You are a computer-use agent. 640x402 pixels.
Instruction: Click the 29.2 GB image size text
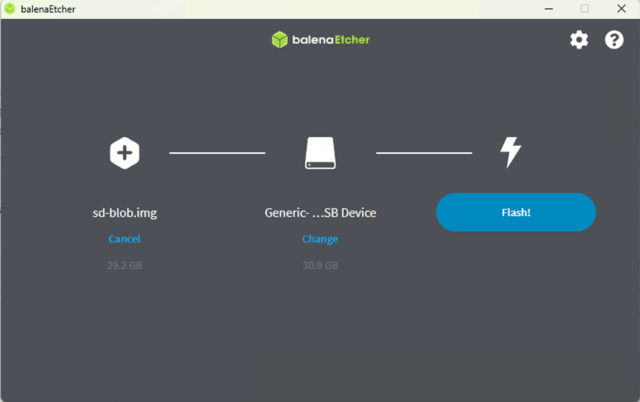pyautogui.click(x=124, y=266)
